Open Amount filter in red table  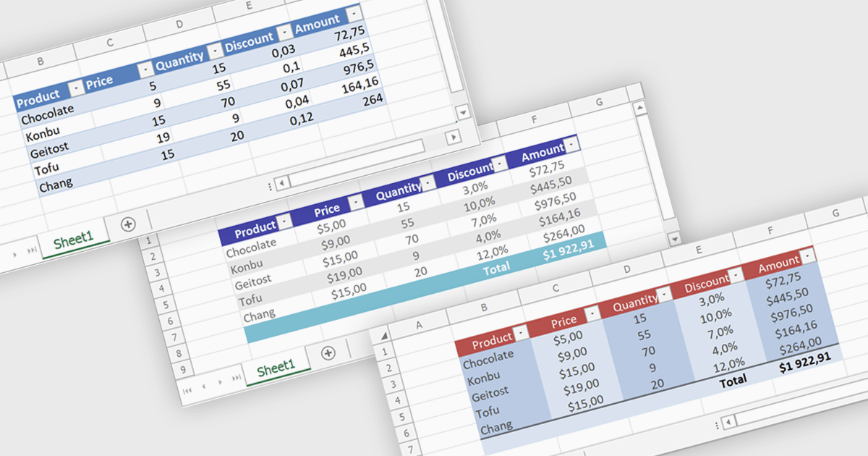coord(808,256)
